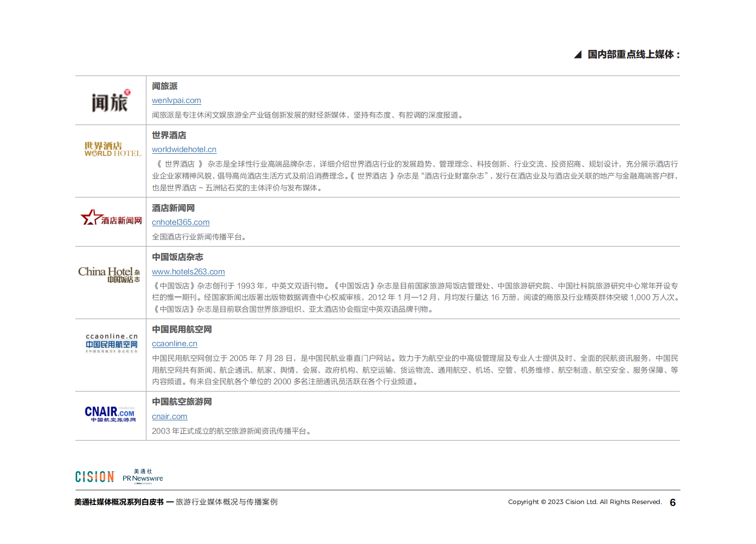Screen dimensions: 756x544
Task: Click the text 全国酒店行业新闻传播平台
Action: pyautogui.click(x=199, y=237)
